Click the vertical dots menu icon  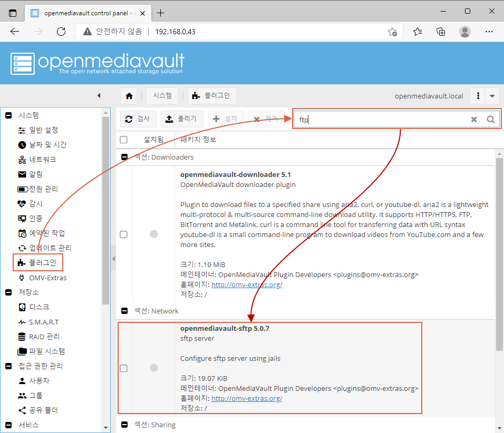(x=478, y=96)
